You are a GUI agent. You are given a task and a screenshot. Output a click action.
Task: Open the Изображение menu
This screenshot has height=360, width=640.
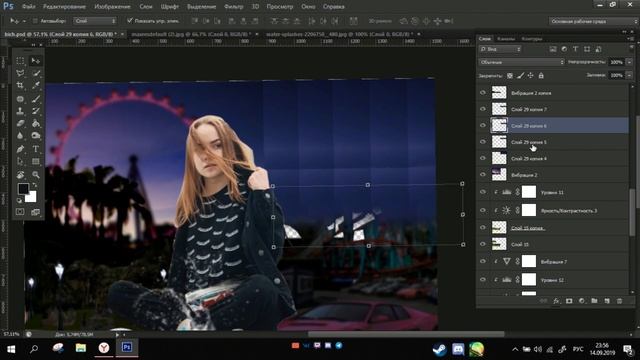(x=112, y=7)
